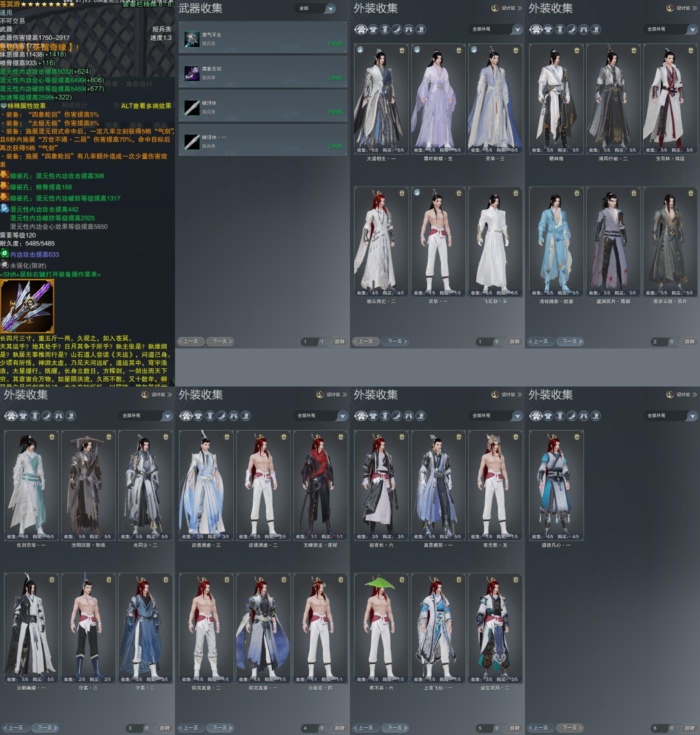
Task: Click the 琅浮休·一 weapon icon
Action: coord(191,141)
